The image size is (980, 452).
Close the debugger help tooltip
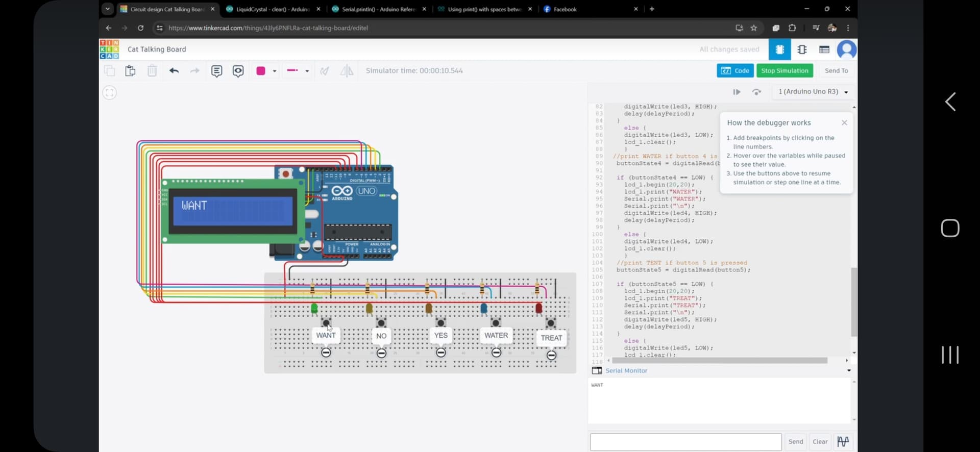844,122
